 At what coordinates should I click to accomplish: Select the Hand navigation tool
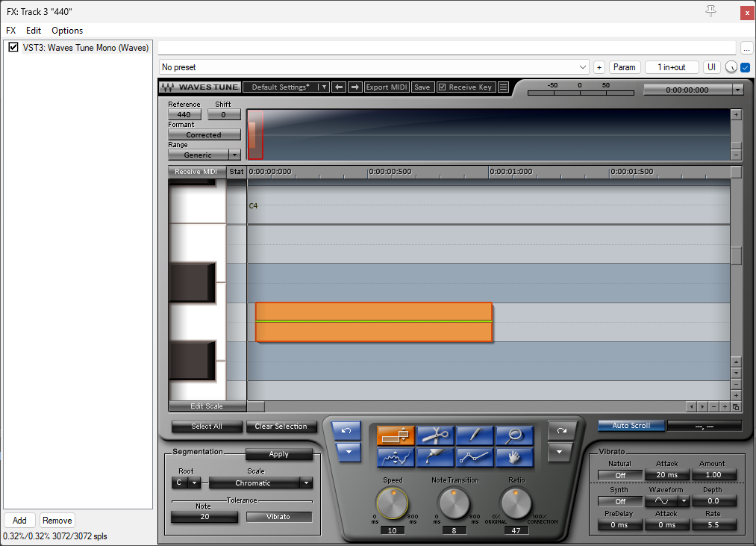[514, 457]
